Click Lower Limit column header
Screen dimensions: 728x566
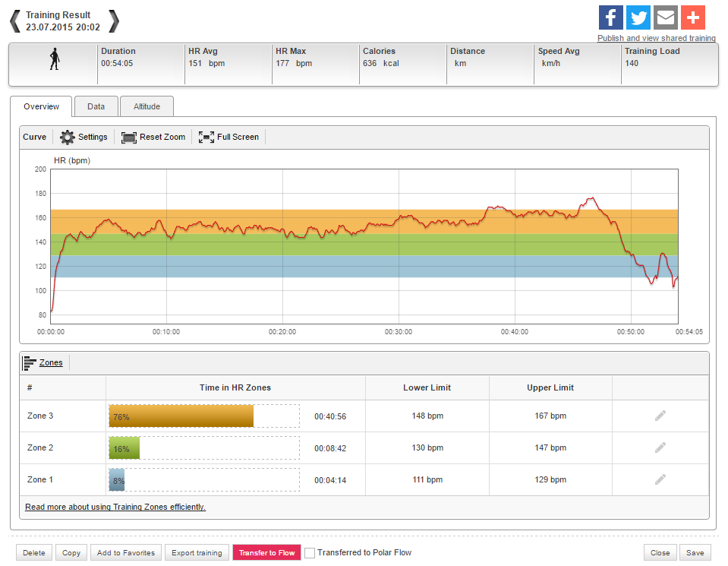427,387
